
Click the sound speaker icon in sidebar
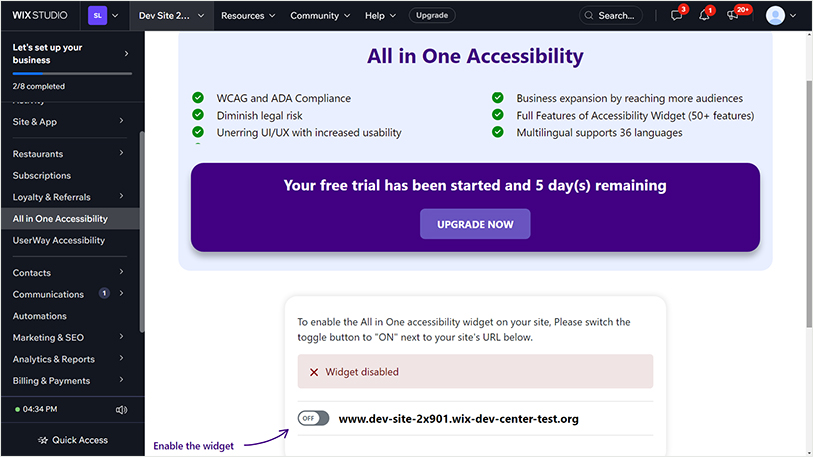click(121, 409)
